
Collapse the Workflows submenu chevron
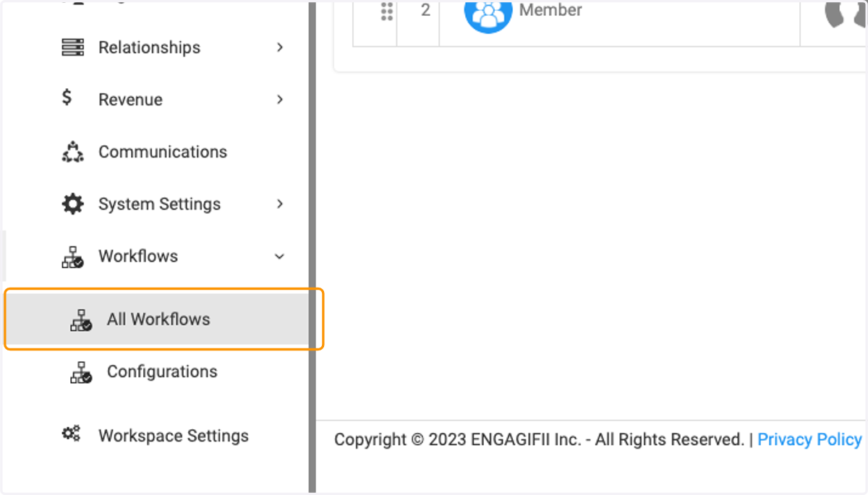(x=280, y=257)
